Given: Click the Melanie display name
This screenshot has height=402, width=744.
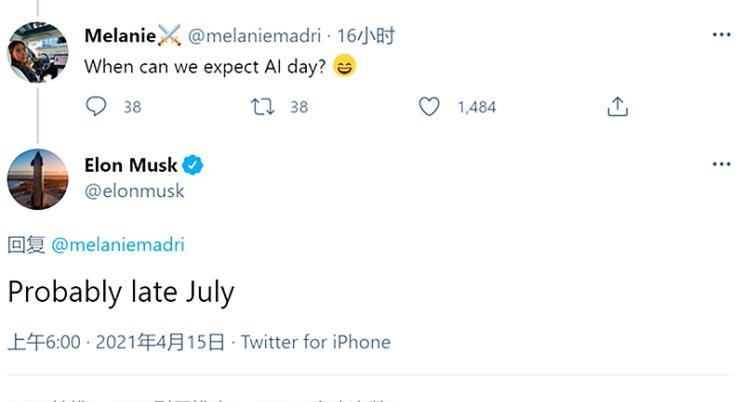Looking at the screenshot, I should pyautogui.click(x=120, y=36).
